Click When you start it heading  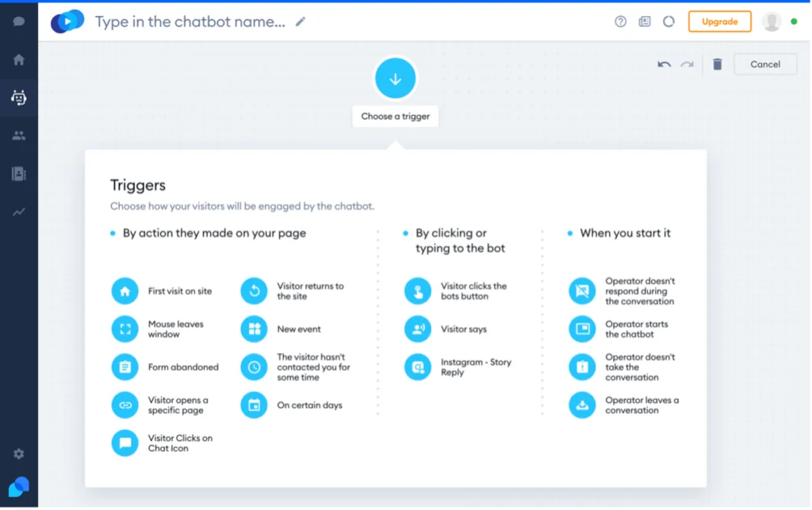pyautogui.click(x=625, y=233)
